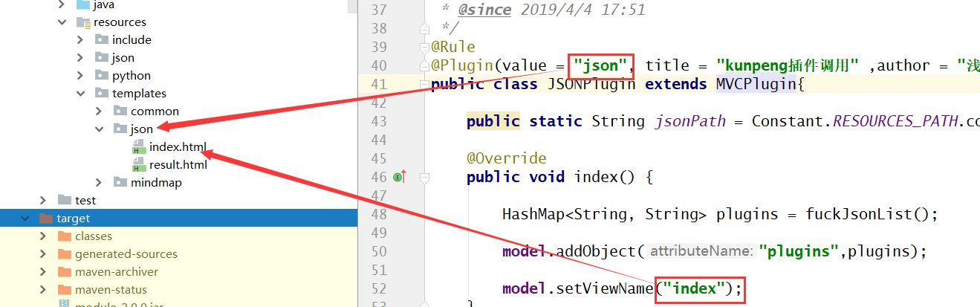
Task: Click the maven-status folder icon
Action: click(65, 290)
